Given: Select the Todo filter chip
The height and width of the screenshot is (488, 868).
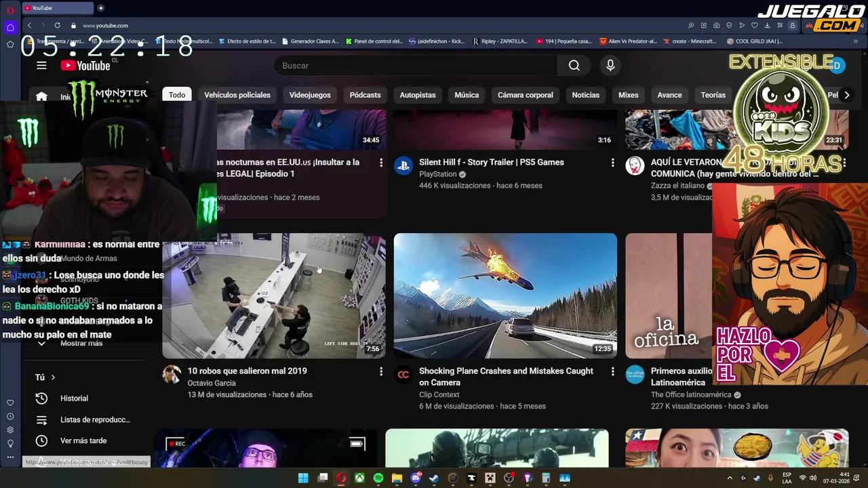Looking at the screenshot, I should pyautogui.click(x=177, y=95).
